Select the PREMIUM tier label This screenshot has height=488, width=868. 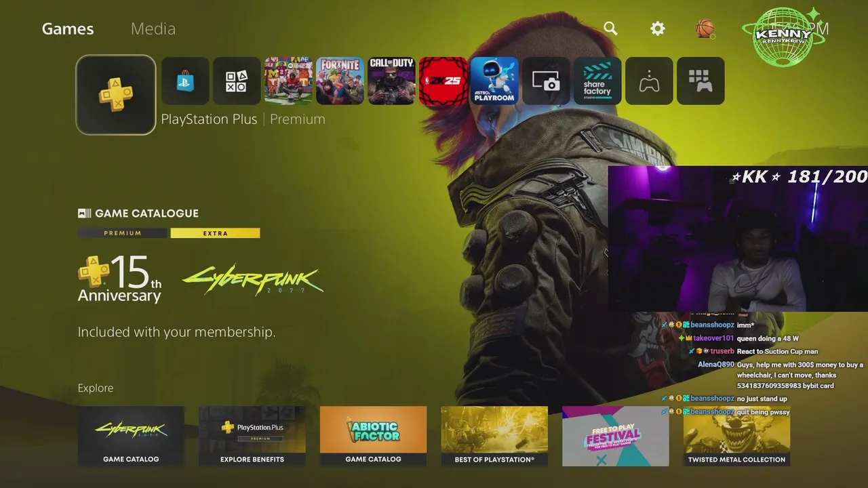click(122, 233)
